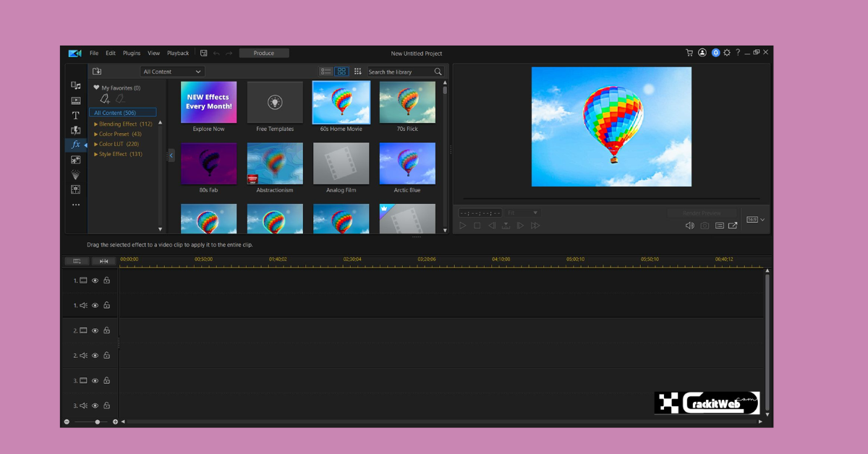Open the All Content dropdown
The image size is (868, 454).
click(171, 71)
